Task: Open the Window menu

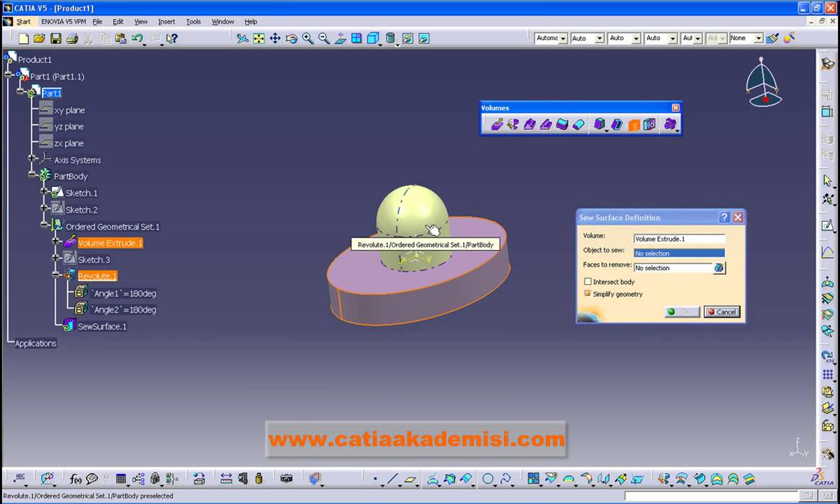Action: pos(223,22)
